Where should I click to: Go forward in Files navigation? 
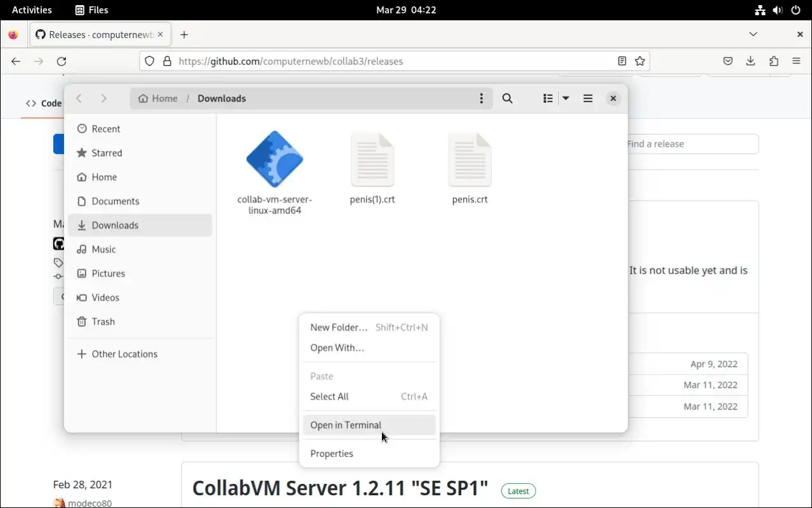[103, 98]
